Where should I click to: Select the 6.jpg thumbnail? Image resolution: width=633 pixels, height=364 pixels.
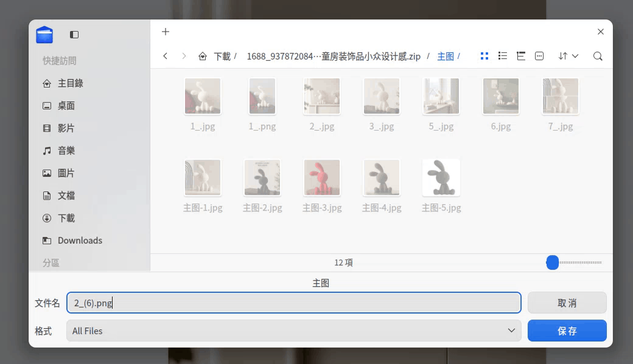tap(501, 96)
